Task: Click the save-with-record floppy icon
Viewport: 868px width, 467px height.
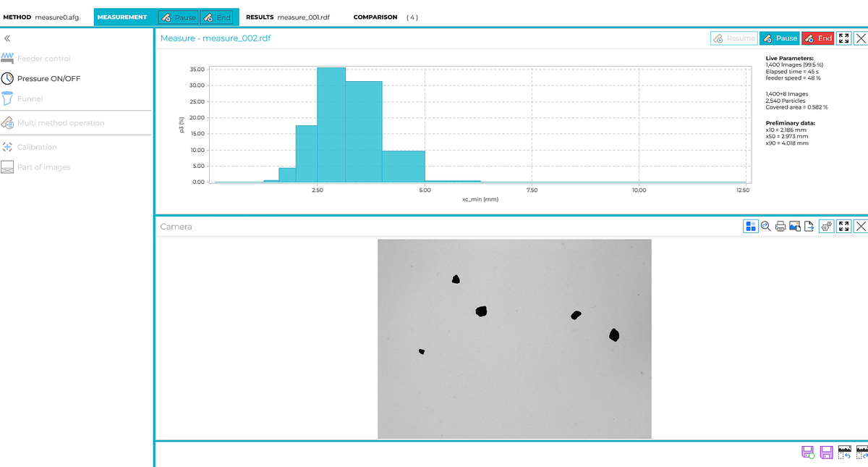Action: 808,453
